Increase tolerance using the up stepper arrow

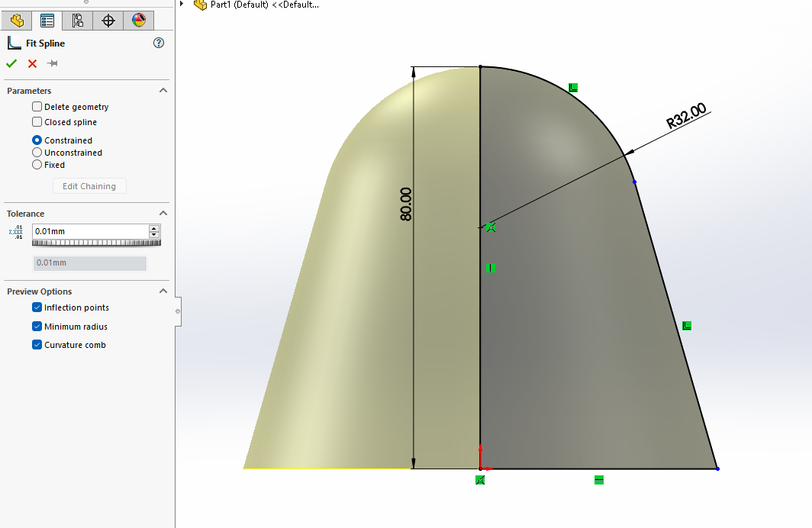point(154,227)
